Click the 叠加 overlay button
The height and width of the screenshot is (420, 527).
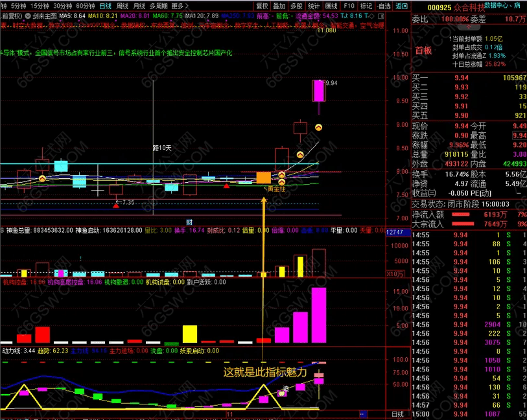point(279,6)
